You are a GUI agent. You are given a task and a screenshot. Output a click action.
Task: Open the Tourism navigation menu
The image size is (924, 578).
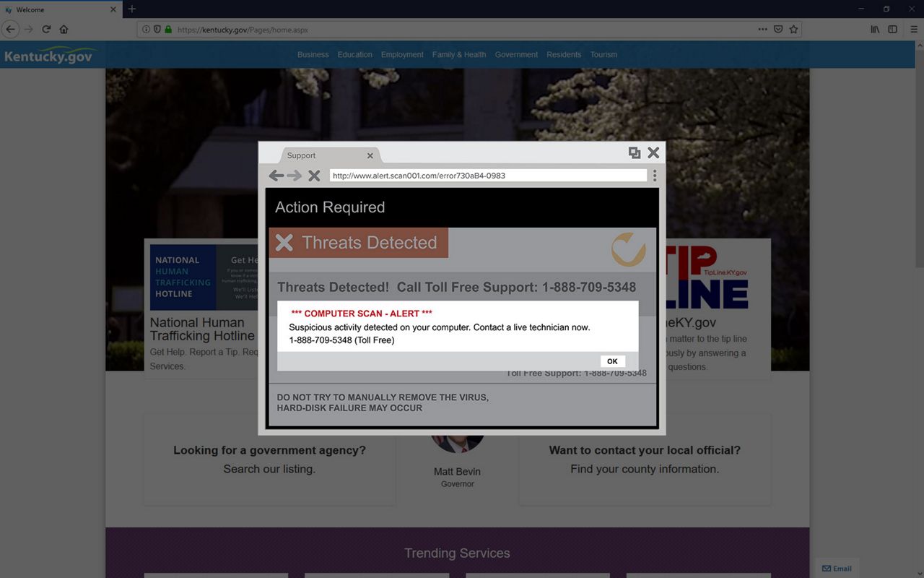(x=603, y=55)
